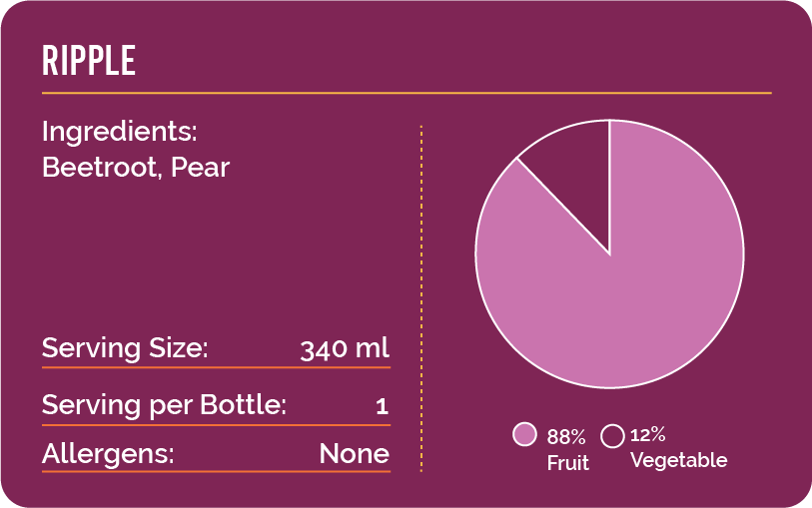Click the 88% legend label
Screen dimensions: 812x508
pyautogui.click(x=566, y=437)
